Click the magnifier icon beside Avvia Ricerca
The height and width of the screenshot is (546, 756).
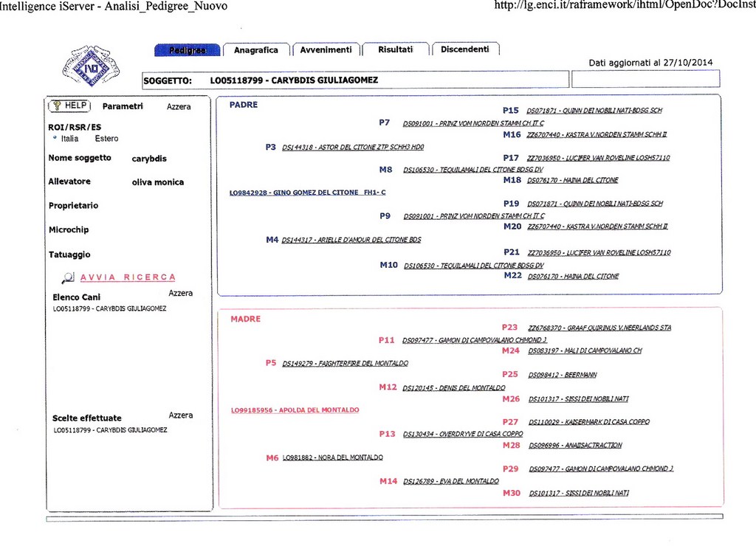click(68, 277)
